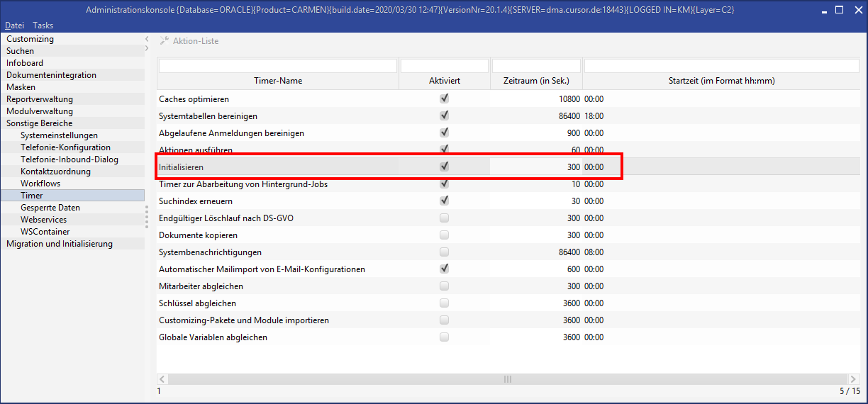Enable the Mitarbeiter abgleichen timer checkbox
Image resolution: width=868 pixels, height=404 pixels.
[x=445, y=286]
